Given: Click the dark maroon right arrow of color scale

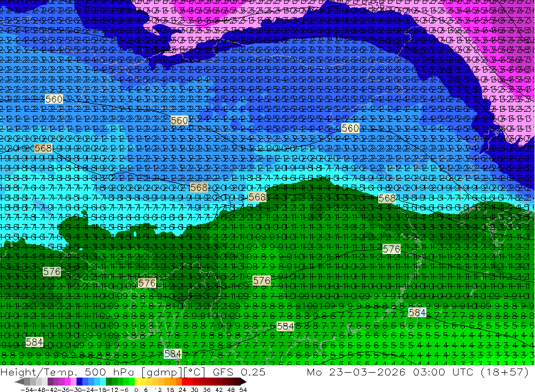Looking at the screenshot, I should pos(243,382).
